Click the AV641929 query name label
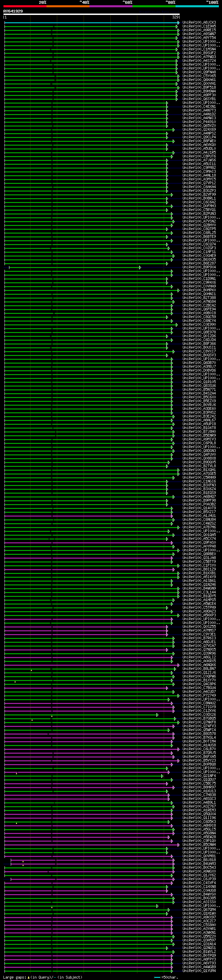This screenshot has width=222, height=980. 13,11
